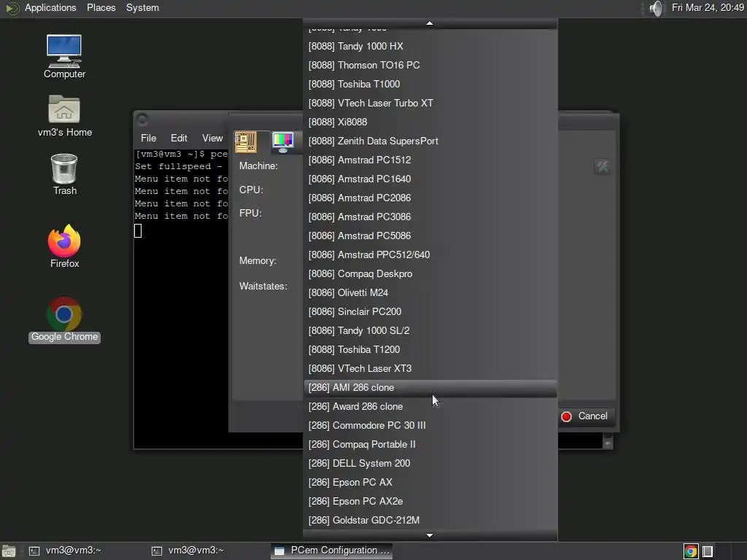Open the Machine tab motherboard icon
The image size is (747, 560).
pos(246,142)
